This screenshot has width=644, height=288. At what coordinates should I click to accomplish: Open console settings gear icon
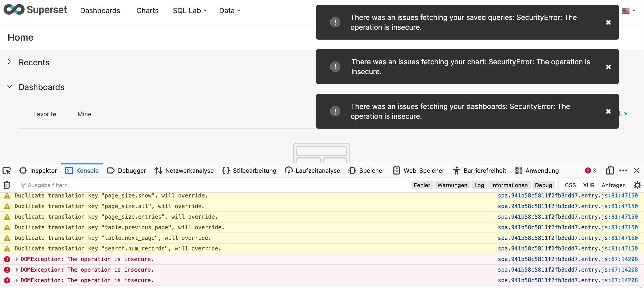point(637,185)
